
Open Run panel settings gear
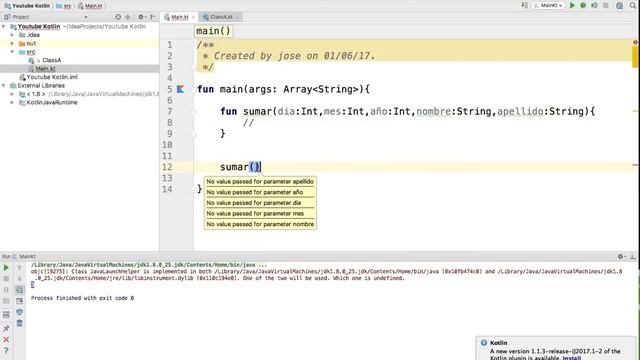pos(621,256)
